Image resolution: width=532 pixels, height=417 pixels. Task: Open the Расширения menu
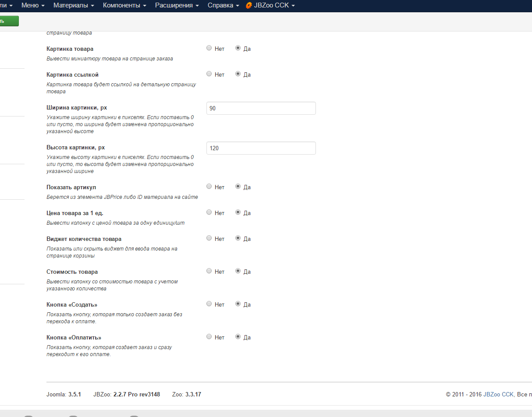177,5
